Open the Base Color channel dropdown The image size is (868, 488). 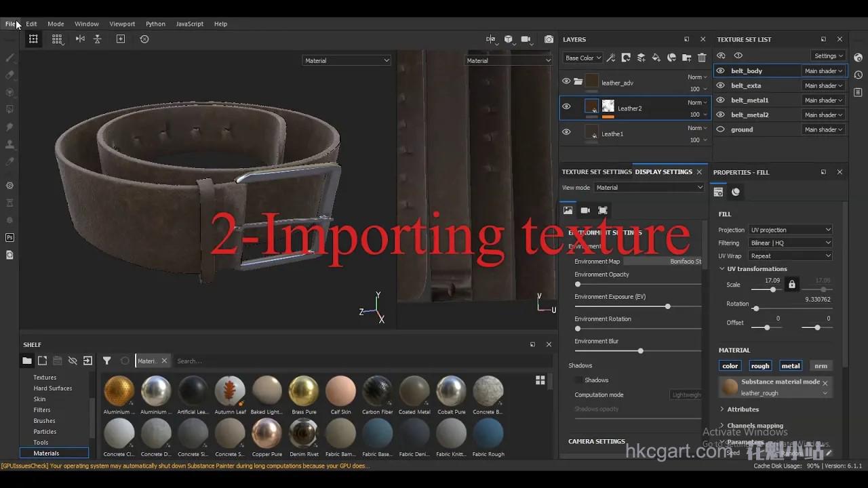[583, 58]
